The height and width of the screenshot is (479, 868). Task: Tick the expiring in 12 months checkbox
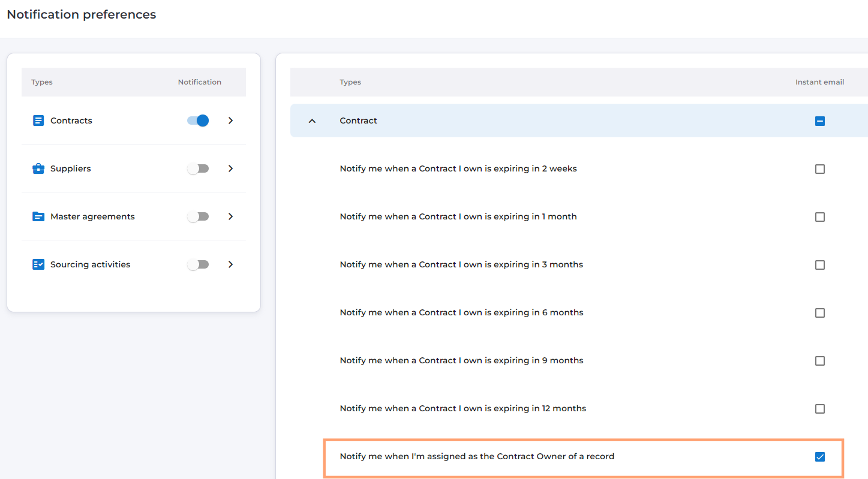point(820,409)
